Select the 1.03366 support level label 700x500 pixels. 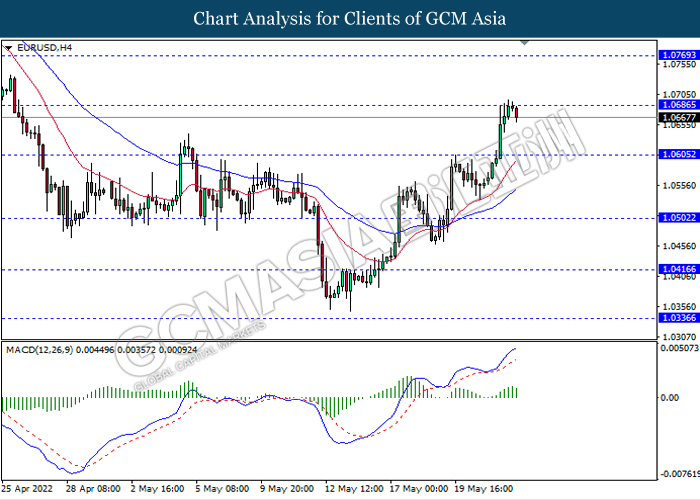tap(679, 318)
